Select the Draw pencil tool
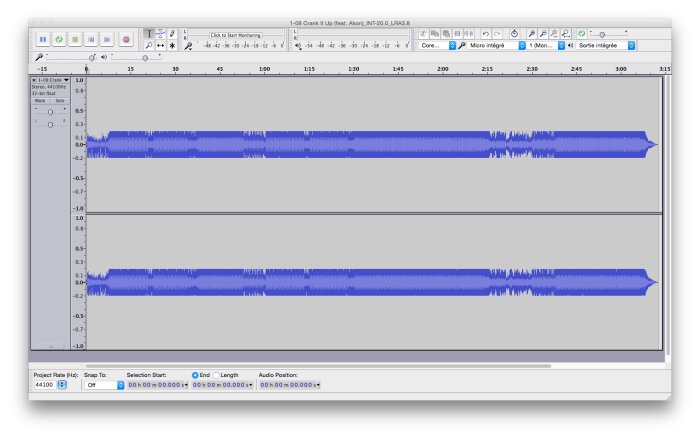Image resolution: width=700 pixels, height=439 pixels. (x=172, y=33)
